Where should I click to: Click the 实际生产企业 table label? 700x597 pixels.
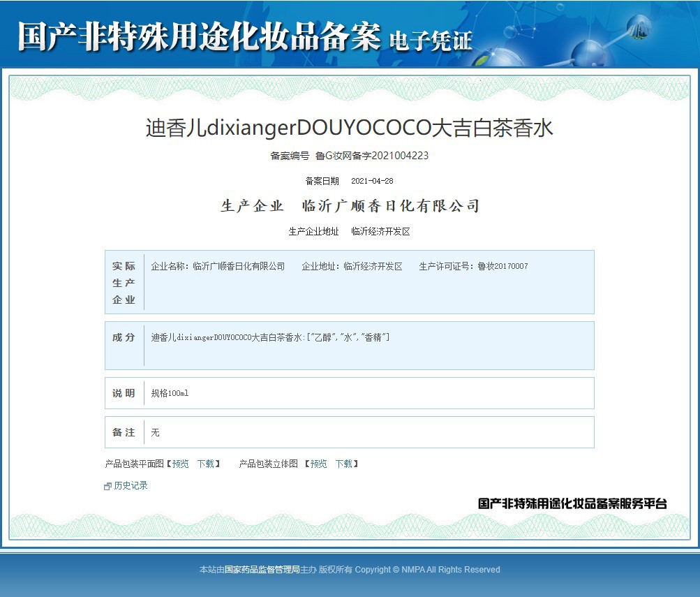click(x=123, y=282)
